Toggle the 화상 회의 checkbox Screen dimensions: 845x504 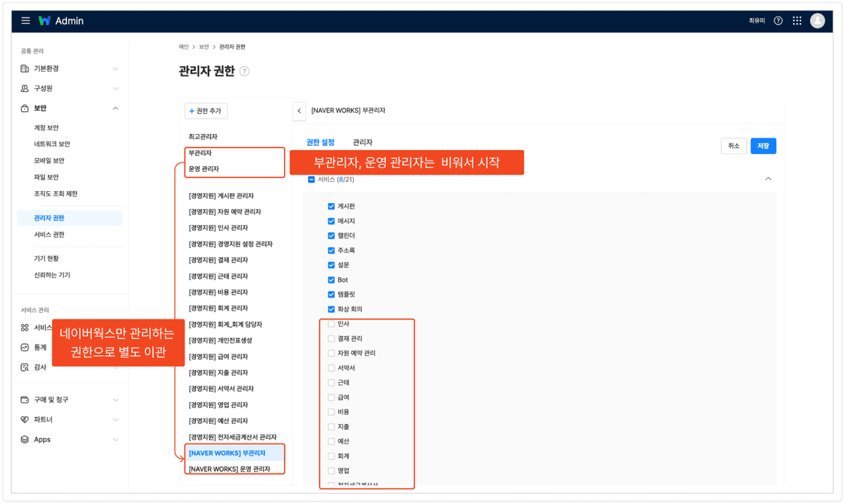coord(332,309)
